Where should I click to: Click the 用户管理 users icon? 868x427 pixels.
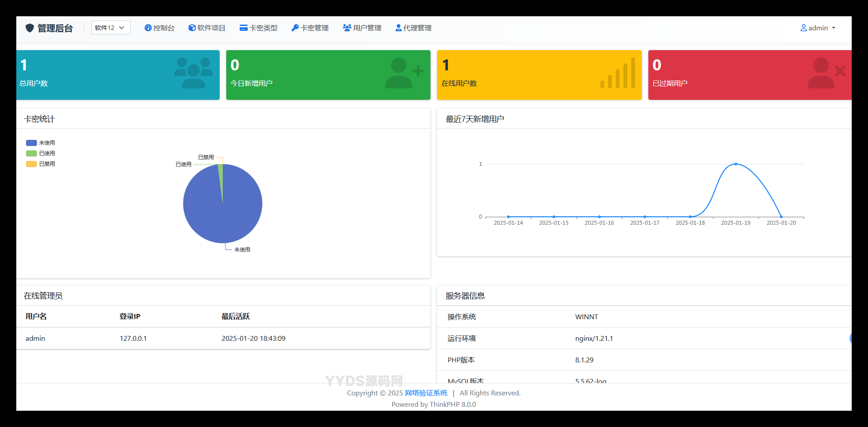click(x=347, y=28)
